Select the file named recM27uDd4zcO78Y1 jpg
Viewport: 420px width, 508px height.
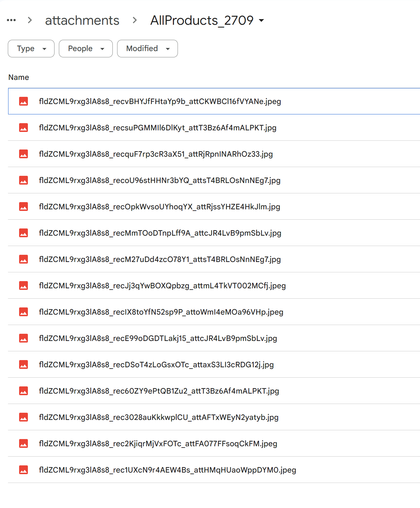point(159,259)
